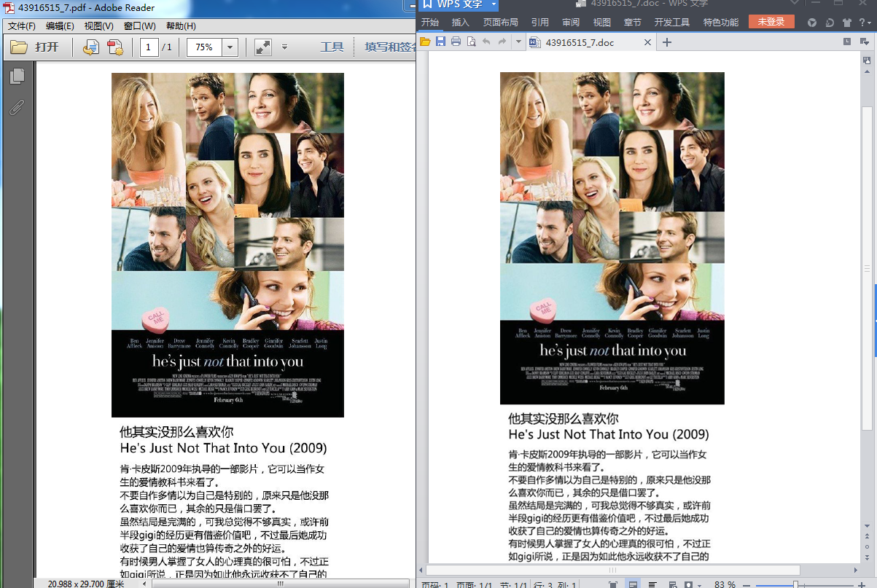Image resolution: width=877 pixels, height=588 pixels.
Task: Click the page number field in Adobe Reader
Action: (x=149, y=47)
